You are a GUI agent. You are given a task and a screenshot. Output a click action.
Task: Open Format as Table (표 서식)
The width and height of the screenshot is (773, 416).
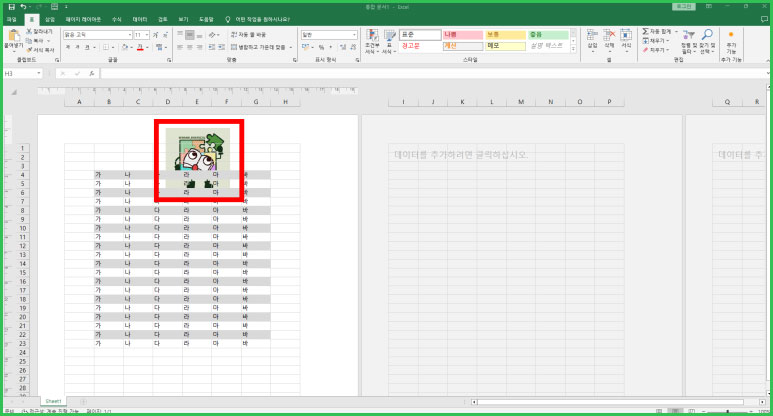(389, 41)
